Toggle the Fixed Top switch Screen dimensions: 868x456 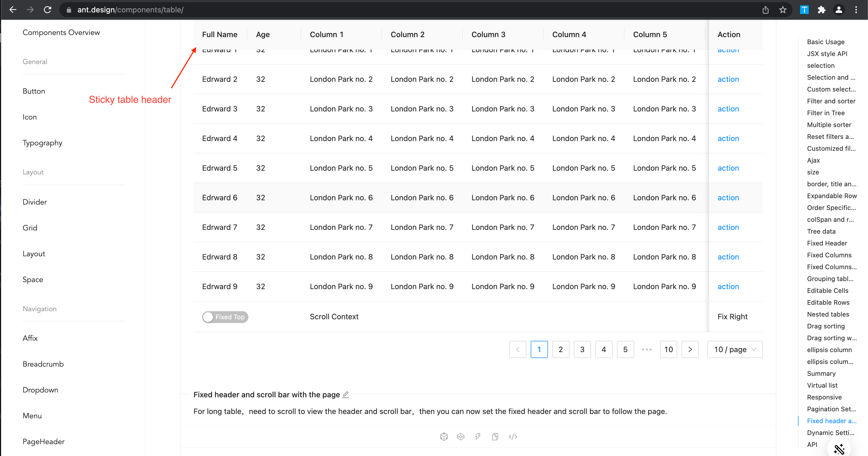pos(225,317)
